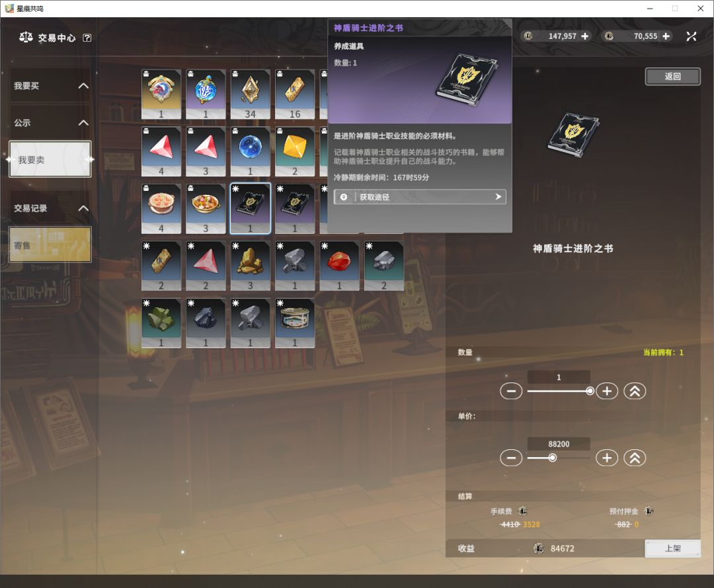Click the plus icon next to 70,555 currency
714x588 pixels.
coord(666,36)
